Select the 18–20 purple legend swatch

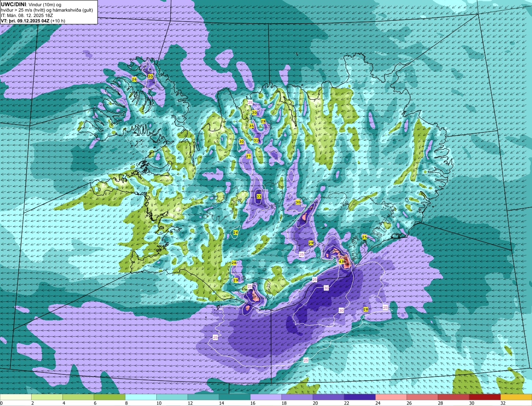[x=297, y=397]
